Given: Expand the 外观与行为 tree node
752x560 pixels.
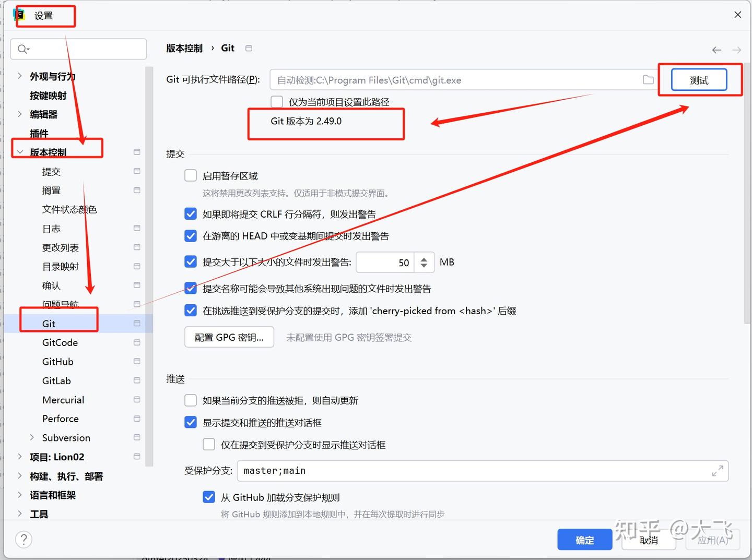Looking at the screenshot, I should point(19,76).
